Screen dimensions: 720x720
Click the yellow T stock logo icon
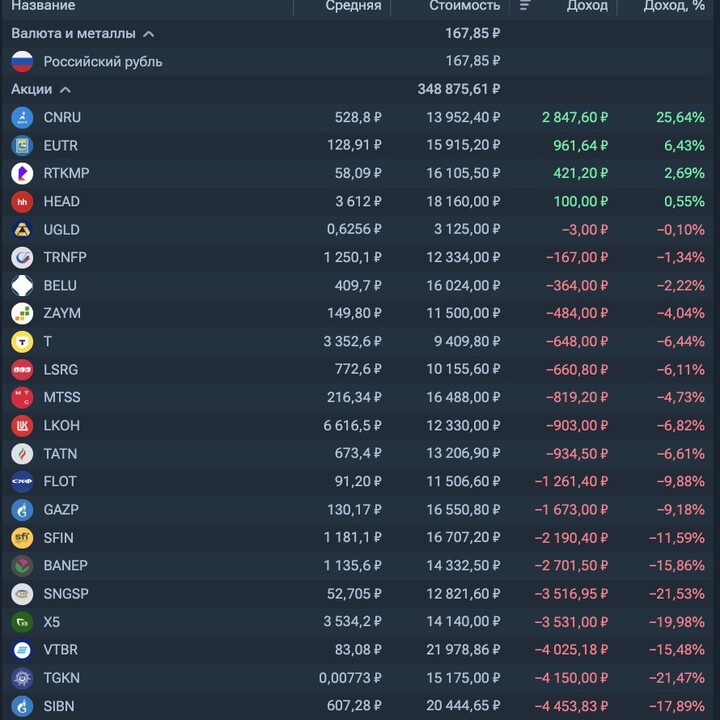[x=22, y=342]
